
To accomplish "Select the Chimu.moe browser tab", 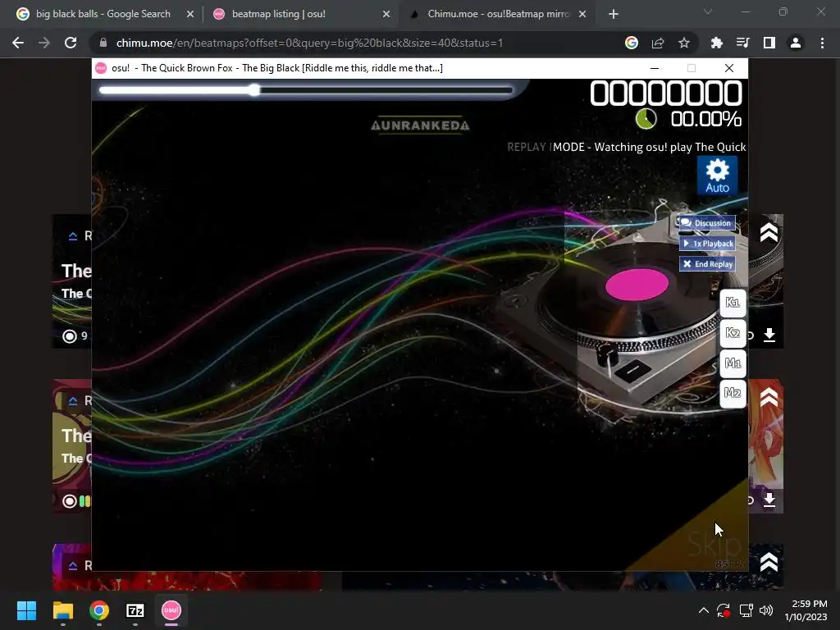I will tap(498, 14).
